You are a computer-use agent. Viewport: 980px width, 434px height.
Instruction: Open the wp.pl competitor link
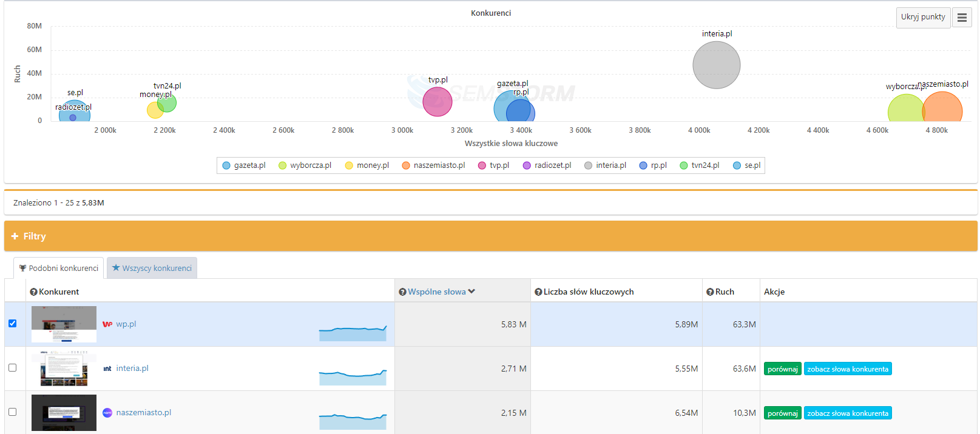coord(126,324)
